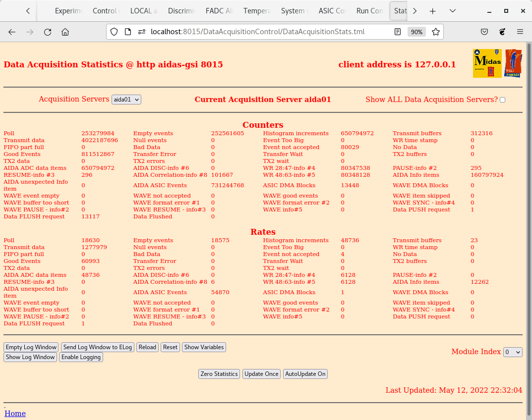The height and width of the screenshot is (420, 532).
Task: Click Event not accepted counter 80029
Action: [x=350, y=147]
